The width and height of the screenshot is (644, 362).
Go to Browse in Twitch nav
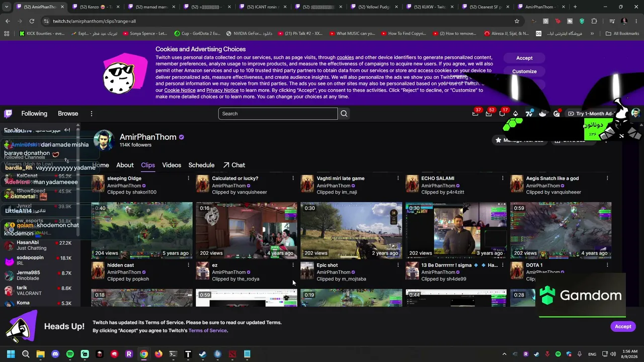click(68, 114)
